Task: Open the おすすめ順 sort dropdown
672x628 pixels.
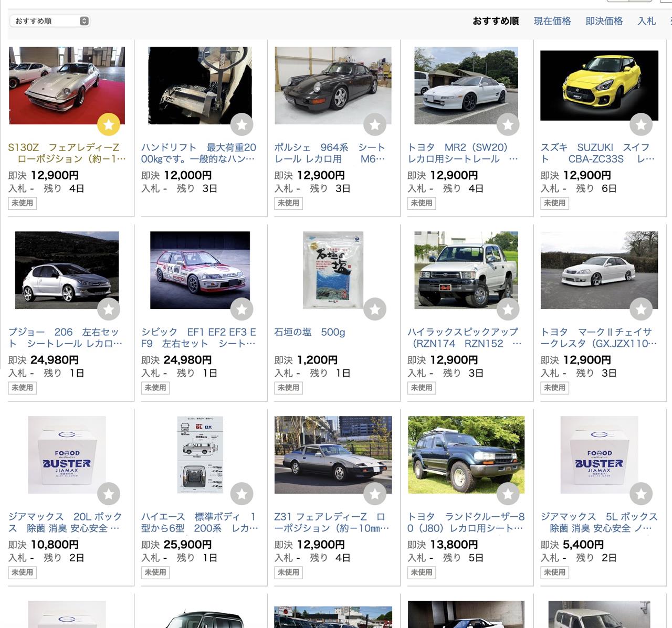Action: (50, 21)
